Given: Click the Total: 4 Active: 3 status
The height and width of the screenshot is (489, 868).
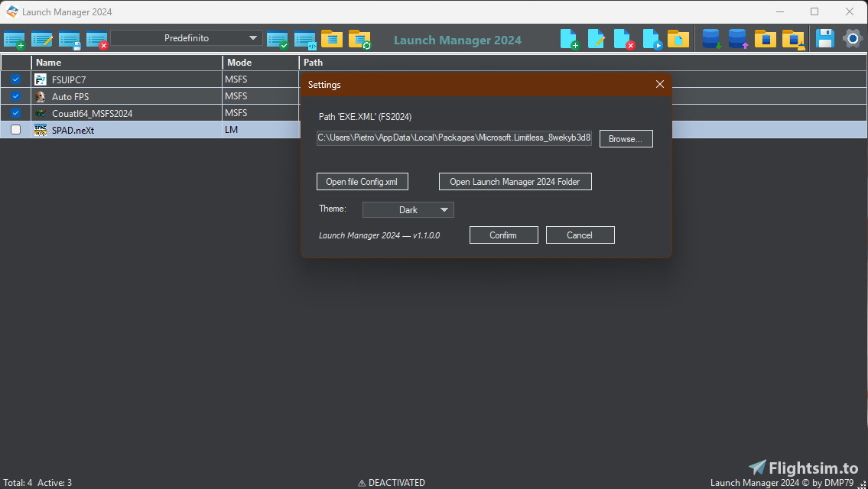Looking at the screenshot, I should coord(37,482).
